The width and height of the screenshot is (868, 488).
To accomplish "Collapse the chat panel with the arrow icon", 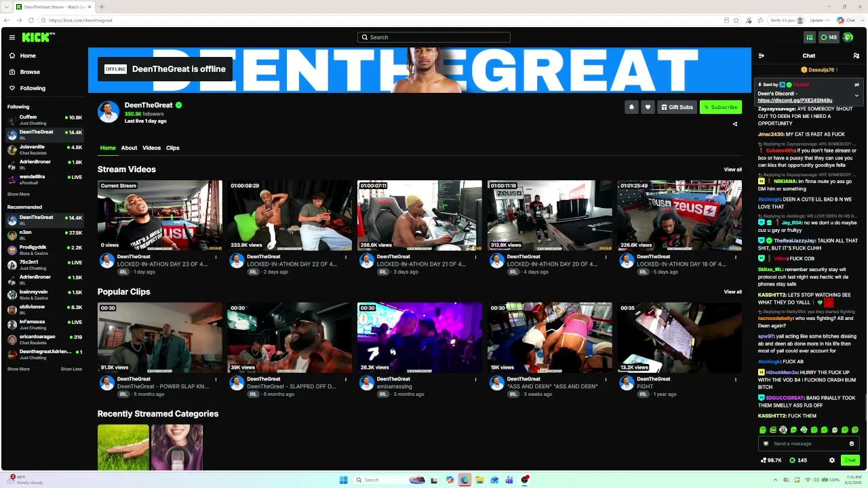I will point(762,56).
